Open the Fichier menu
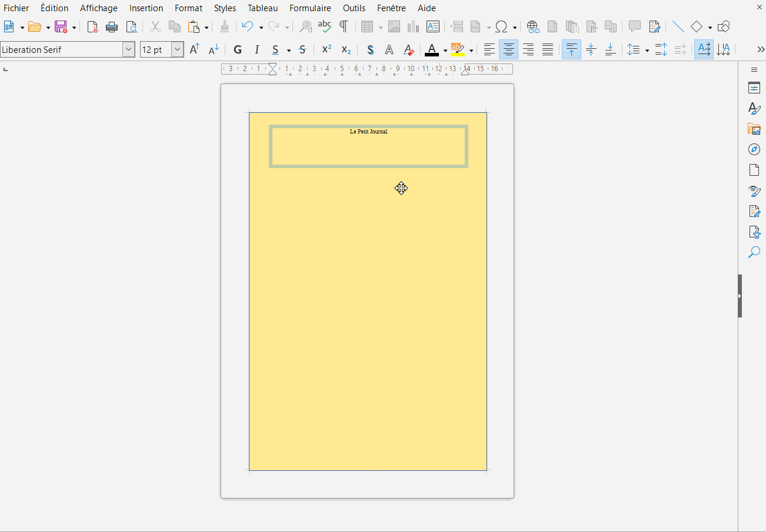The height and width of the screenshot is (532, 766). (16, 8)
